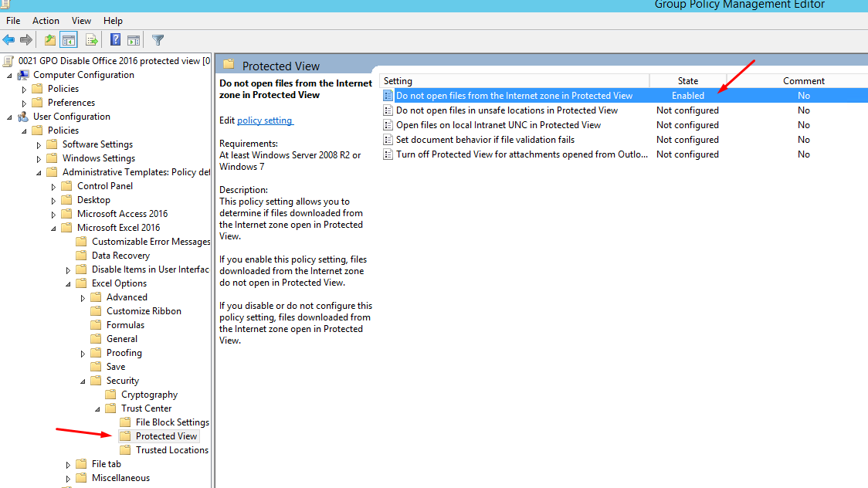The width and height of the screenshot is (868, 488).
Task: Click the Formulas folder icon
Action: click(97, 325)
